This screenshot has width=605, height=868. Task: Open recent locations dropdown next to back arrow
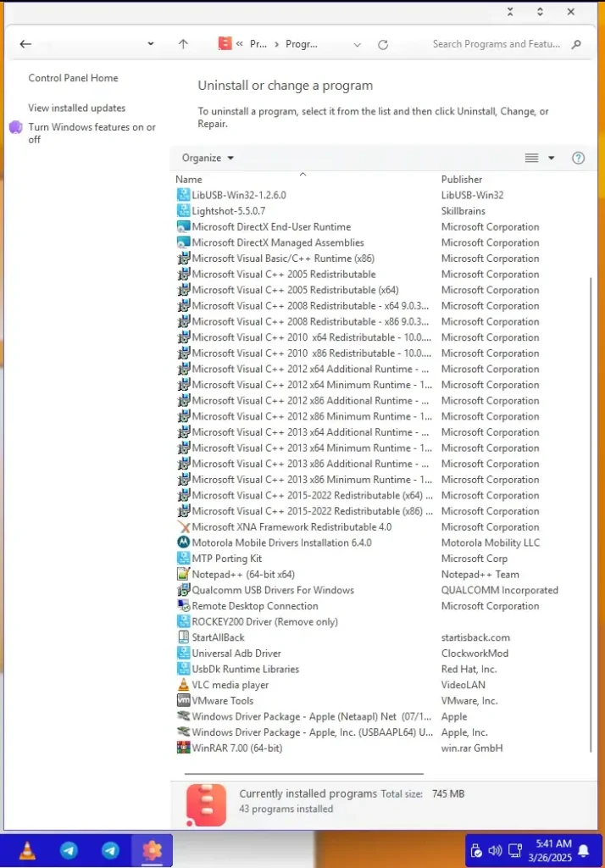pos(151,44)
